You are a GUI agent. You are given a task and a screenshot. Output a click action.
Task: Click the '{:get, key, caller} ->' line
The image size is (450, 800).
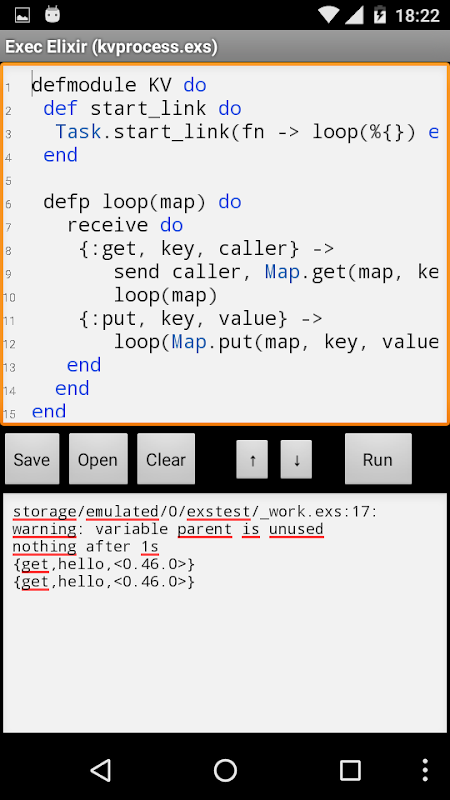pos(207,248)
